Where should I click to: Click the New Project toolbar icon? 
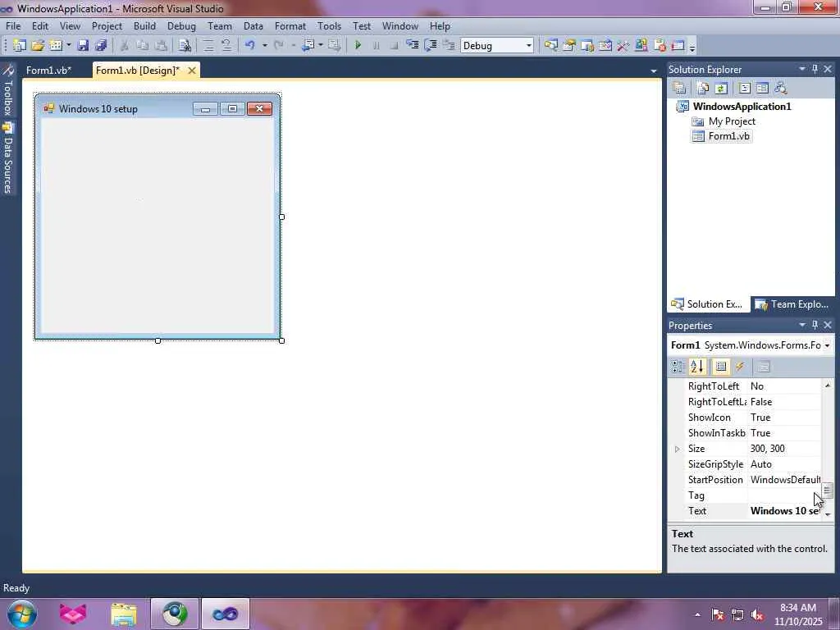(x=20, y=46)
